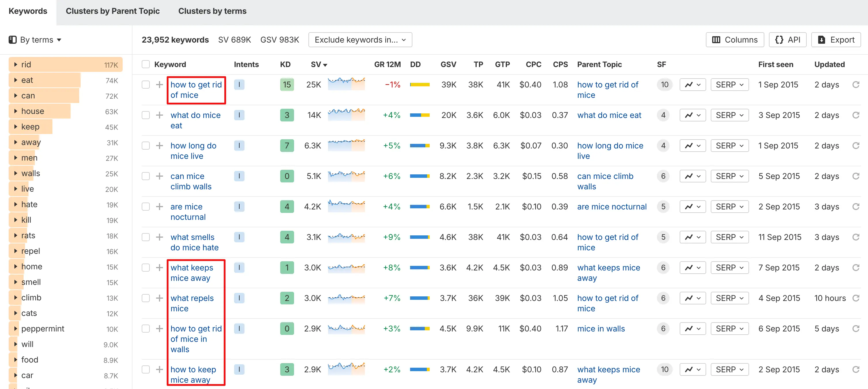Expand the 'house' term group

tap(16, 111)
